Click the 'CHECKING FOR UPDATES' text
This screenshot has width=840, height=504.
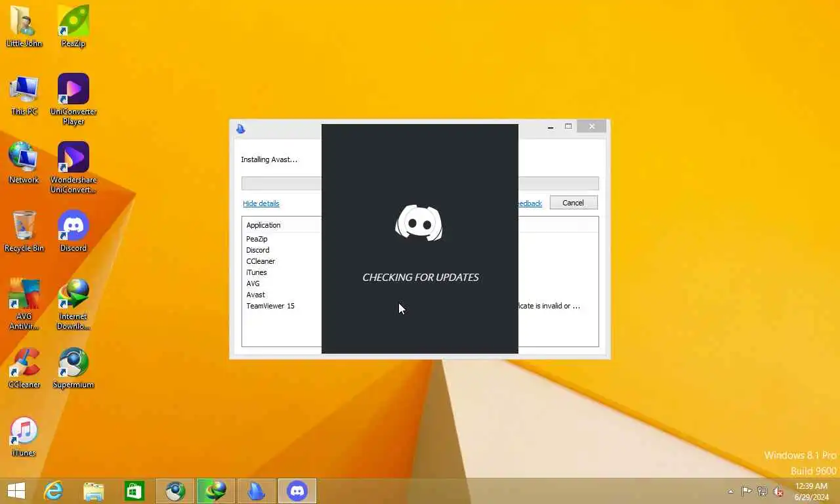pyautogui.click(x=421, y=277)
